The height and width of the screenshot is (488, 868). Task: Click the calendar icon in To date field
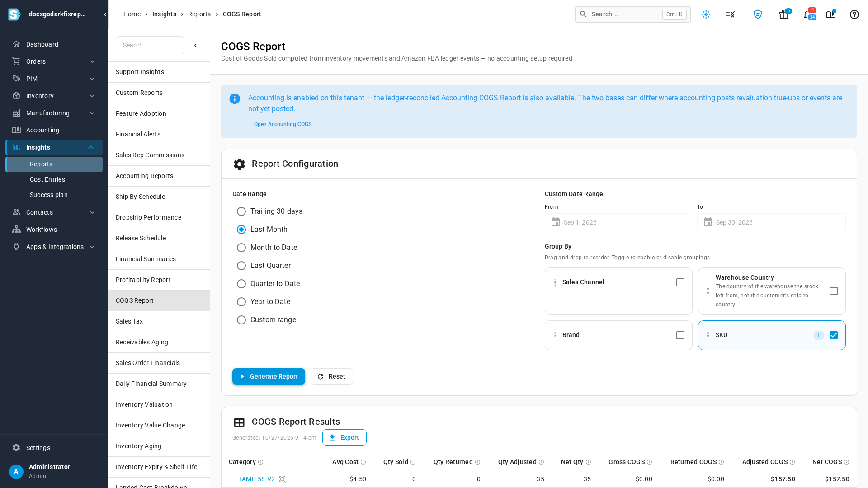708,222
